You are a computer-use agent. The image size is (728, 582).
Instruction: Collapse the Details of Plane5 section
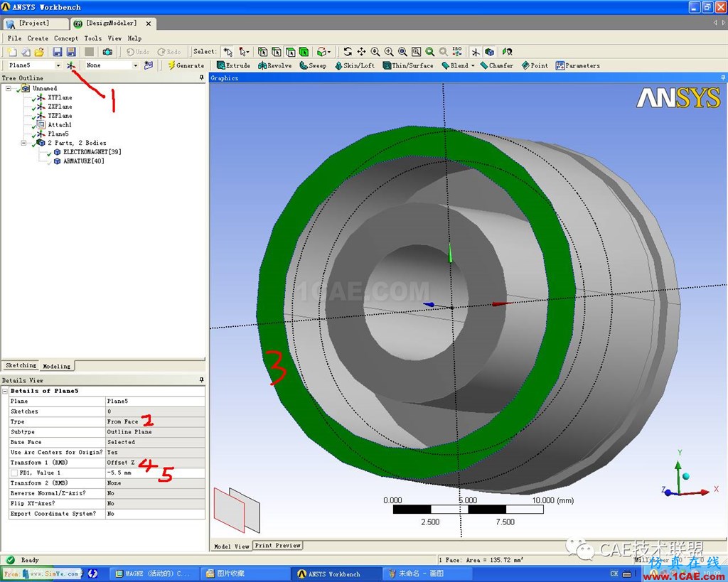click(x=5, y=392)
